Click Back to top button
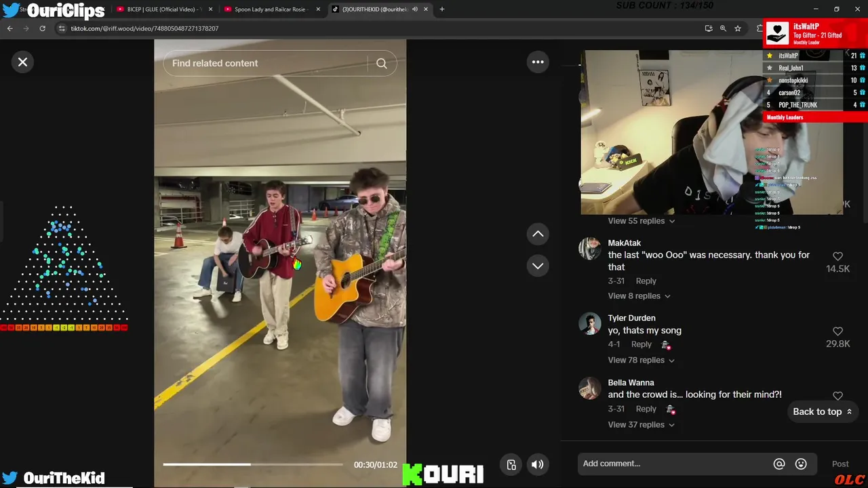Viewport: 868px width, 488px height. click(823, 411)
